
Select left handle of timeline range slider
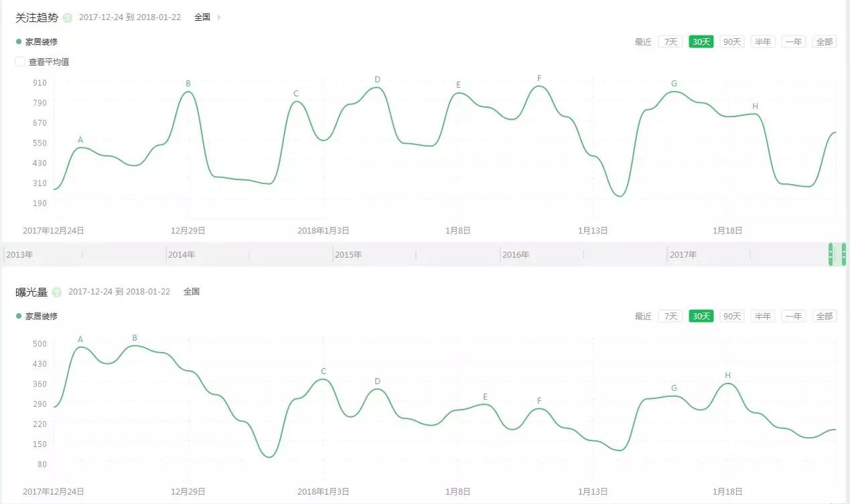(831, 254)
